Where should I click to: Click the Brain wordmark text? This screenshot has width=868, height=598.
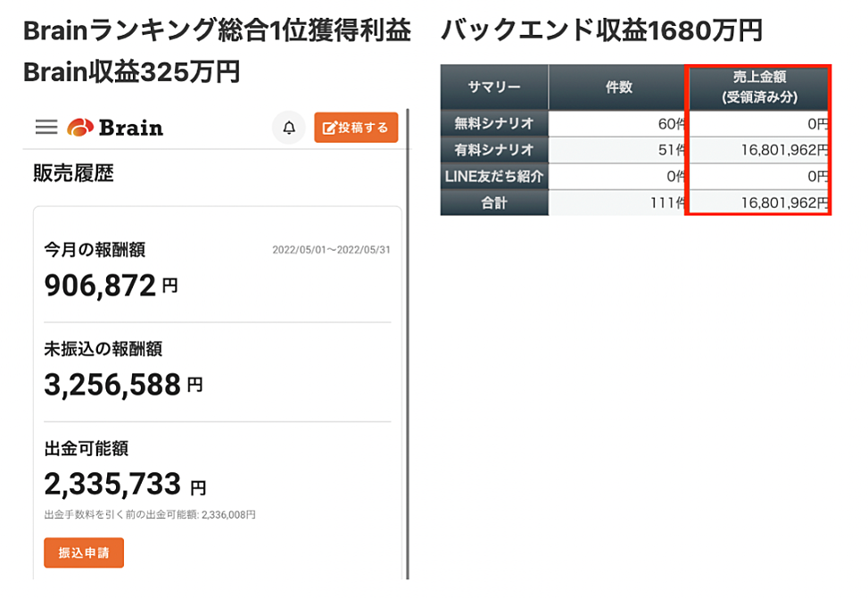[130, 128]
